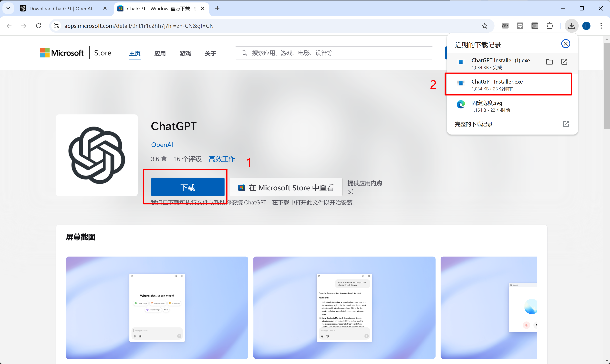Click the 3.6 star rating
The image size is (610, 364).
coord(159,159)
